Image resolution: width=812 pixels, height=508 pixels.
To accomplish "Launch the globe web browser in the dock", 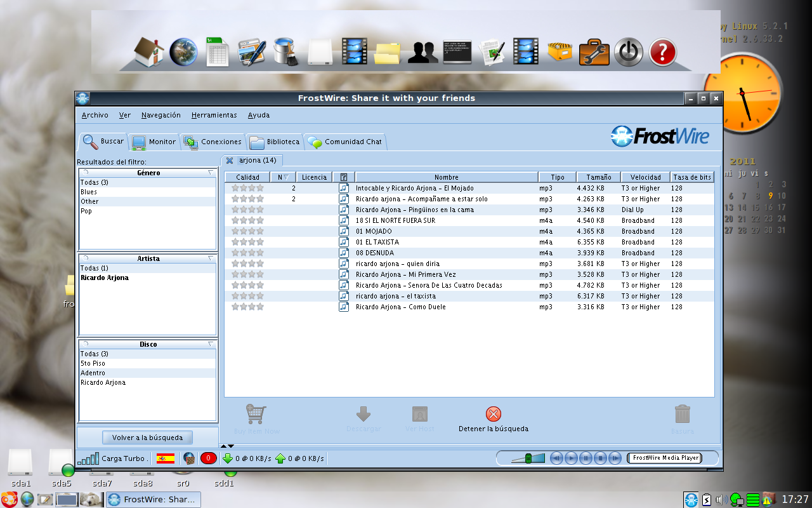I will [184, 52].
